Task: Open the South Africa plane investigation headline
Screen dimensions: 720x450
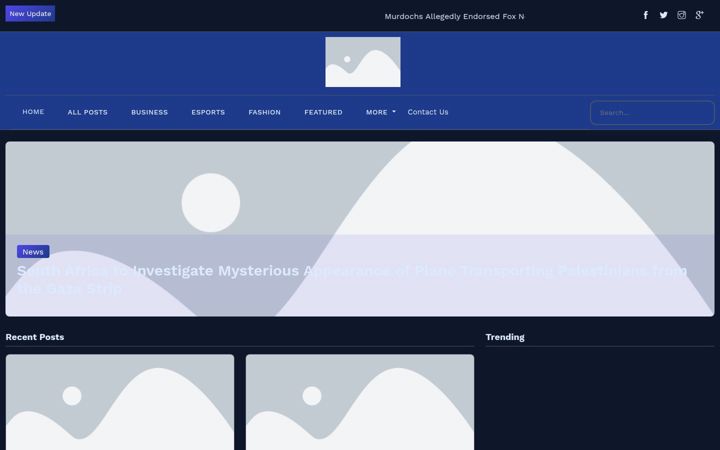Action: click(352, 280)
